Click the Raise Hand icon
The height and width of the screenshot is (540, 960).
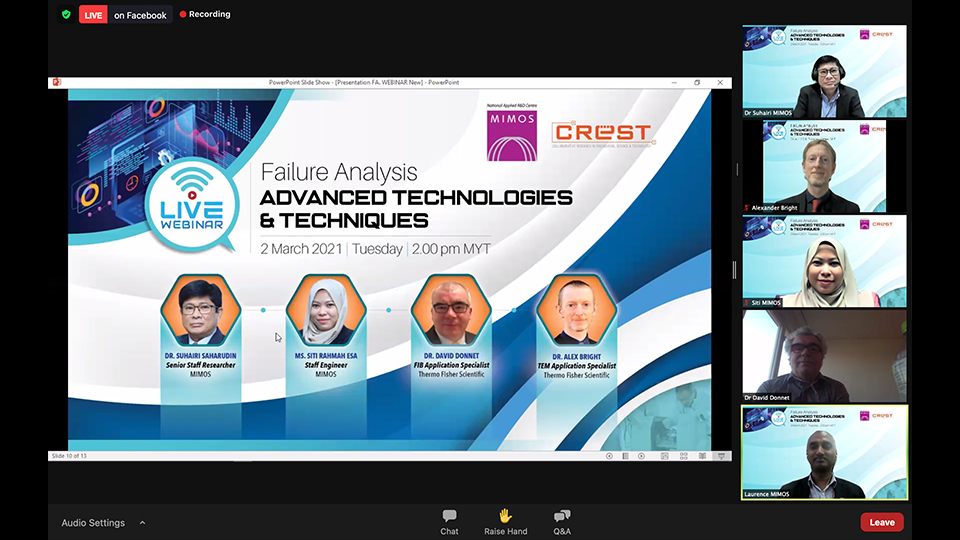coord(505,521)
